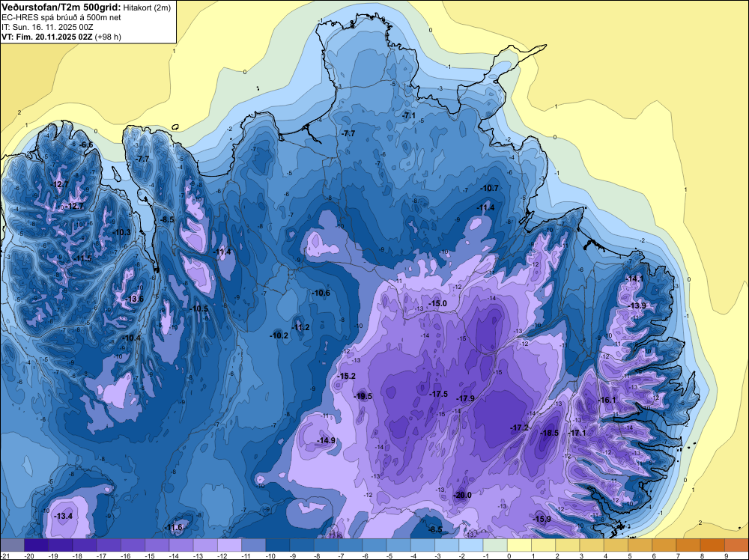The height and width of the screenshot is (560, 749).
Task: Click the pale lilac -12 legend swatch
Action: pos(229,545)
